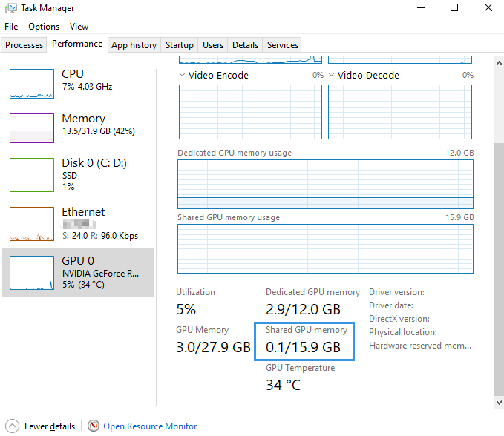The image size is (504, 436).
Task: Open the View menu
Action: pyautogui.click(x=79, y=27)
